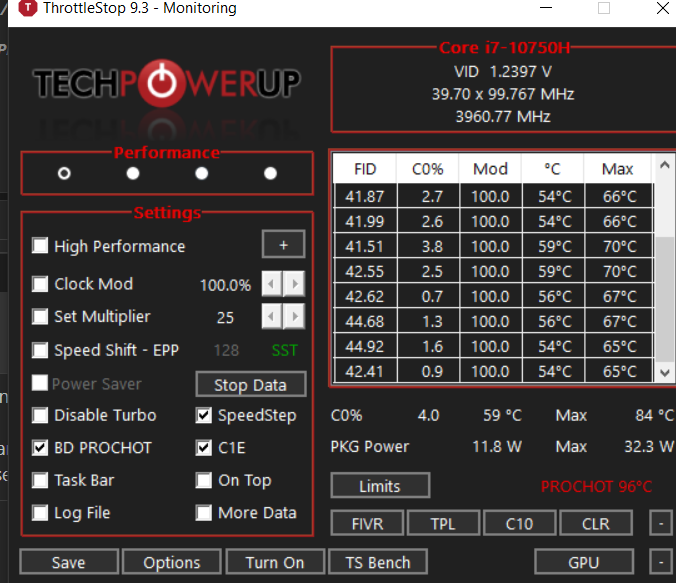The height and width of the screenshot is (583, 676).
Task: Click the PKG Power 11.8 W reading
Action: 497,446
